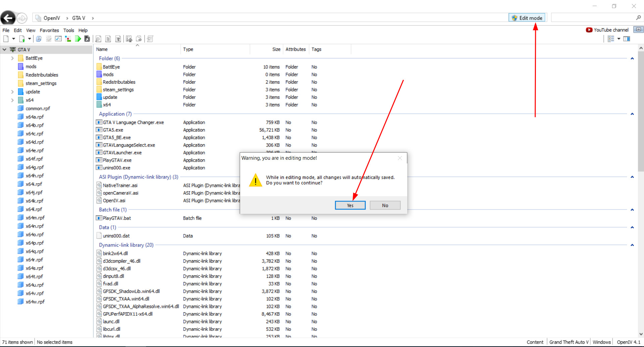Screen dimensions: 644x347
Task: Select the OpenIV.asi file row
Action: [x=168, y=201]
